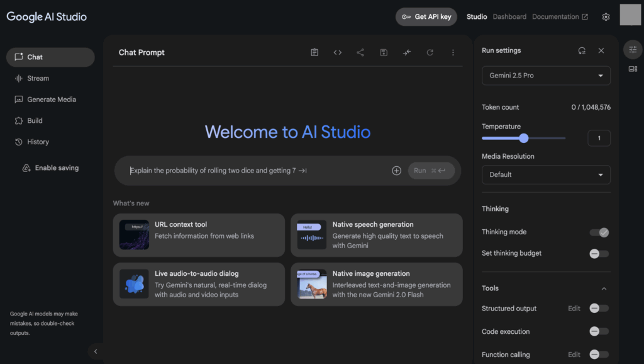Click the Google AI Studio logo
The image size is (644, 364).
(x=47, y=17)
